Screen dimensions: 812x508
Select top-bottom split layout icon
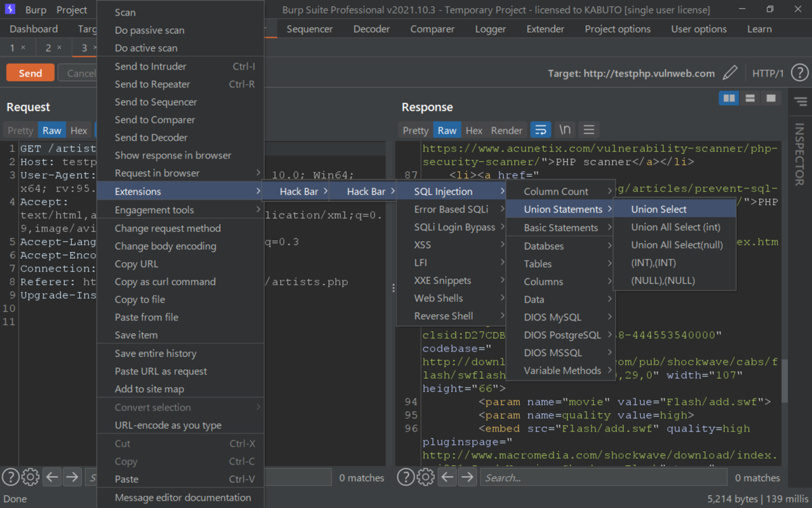pos(750,98)
